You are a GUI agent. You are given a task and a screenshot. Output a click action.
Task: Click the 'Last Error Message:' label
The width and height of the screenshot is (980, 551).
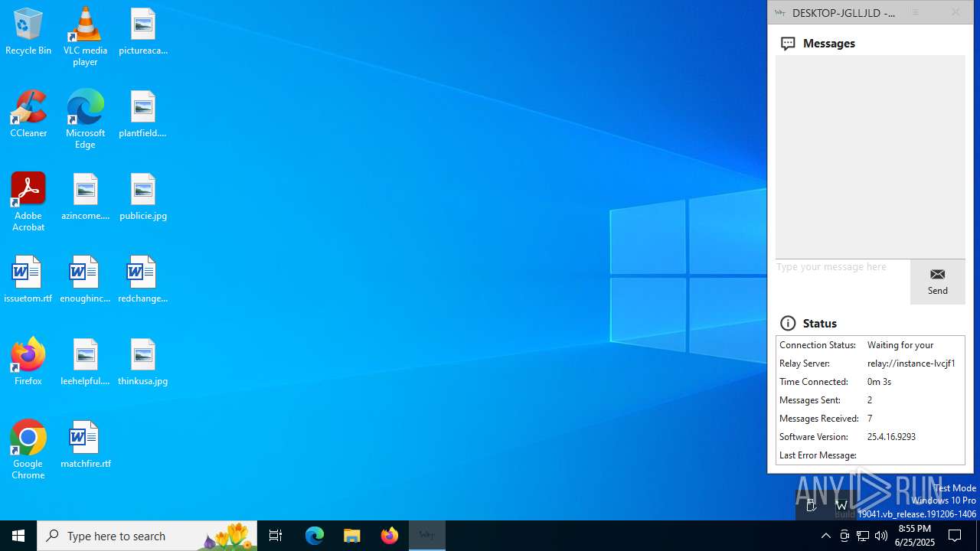pos(818,455)
